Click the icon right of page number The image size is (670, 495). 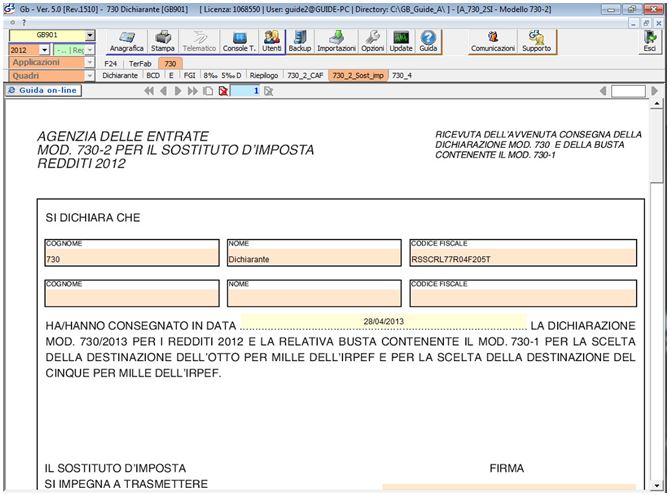point(268,91)
